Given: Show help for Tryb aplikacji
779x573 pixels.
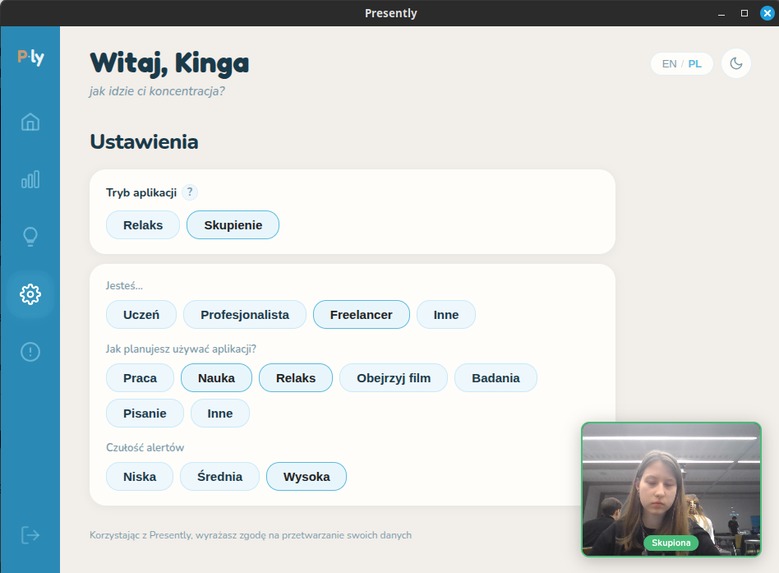Looking at the screenshot, I should click(189, 192).
